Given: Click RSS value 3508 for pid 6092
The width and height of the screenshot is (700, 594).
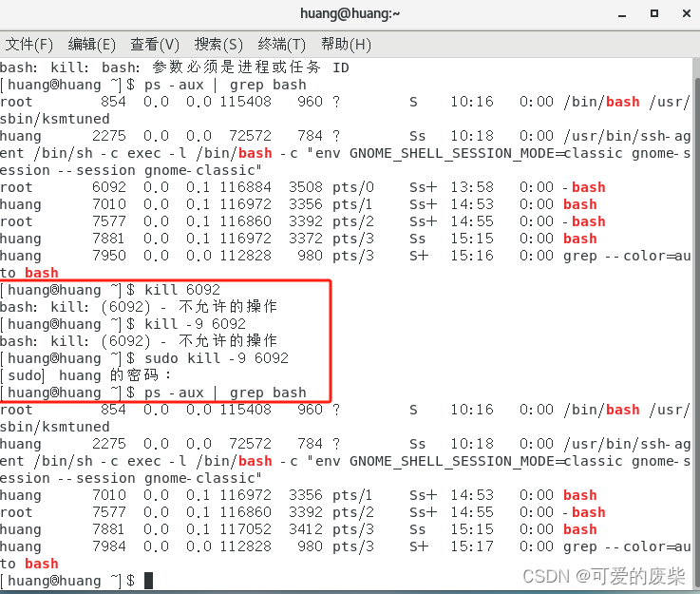Looking at the screenshot, I should tap(305, 187).
